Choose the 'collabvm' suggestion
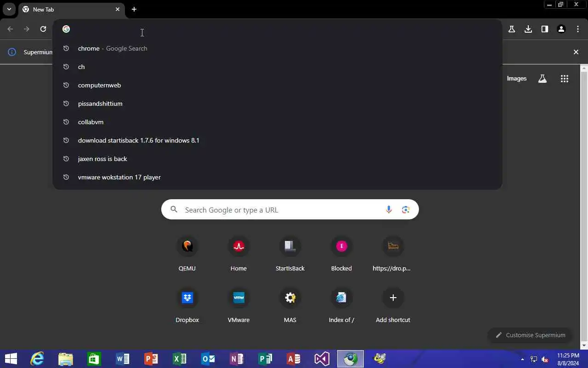588x368 pixels. [x=277, y=122]
